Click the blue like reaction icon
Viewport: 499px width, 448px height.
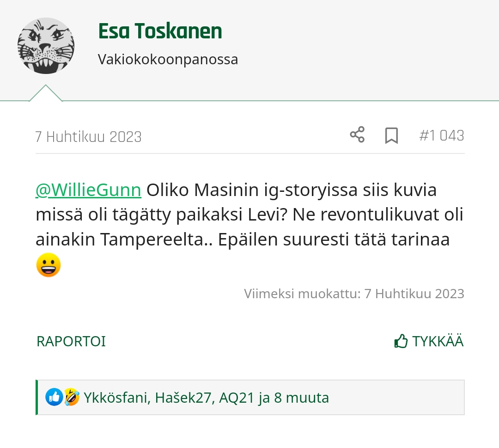[x=54, y=397]
